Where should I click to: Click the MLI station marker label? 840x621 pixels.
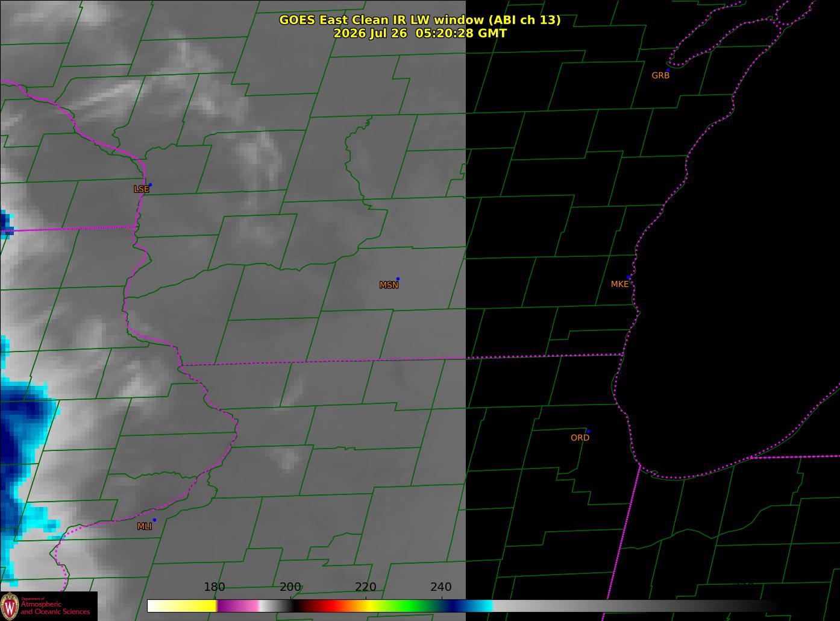tap(145, 526)
